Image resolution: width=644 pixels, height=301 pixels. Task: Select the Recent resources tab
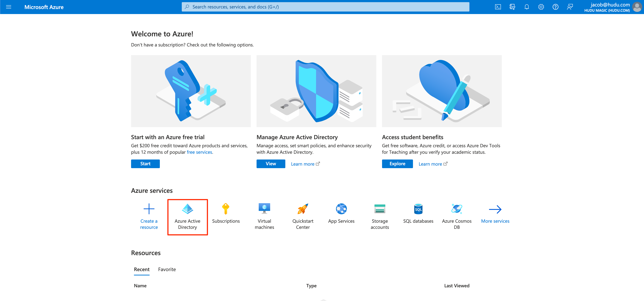[x=141, y=269]
